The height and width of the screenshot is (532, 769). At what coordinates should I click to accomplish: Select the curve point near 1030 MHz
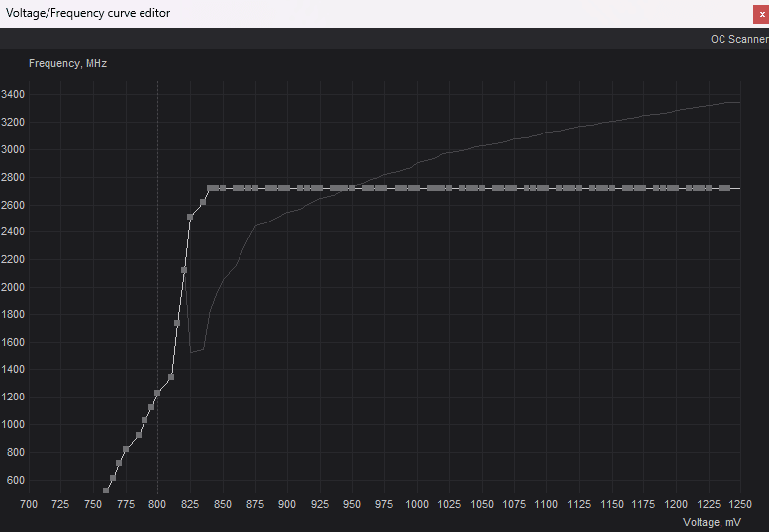coord(144,420)
